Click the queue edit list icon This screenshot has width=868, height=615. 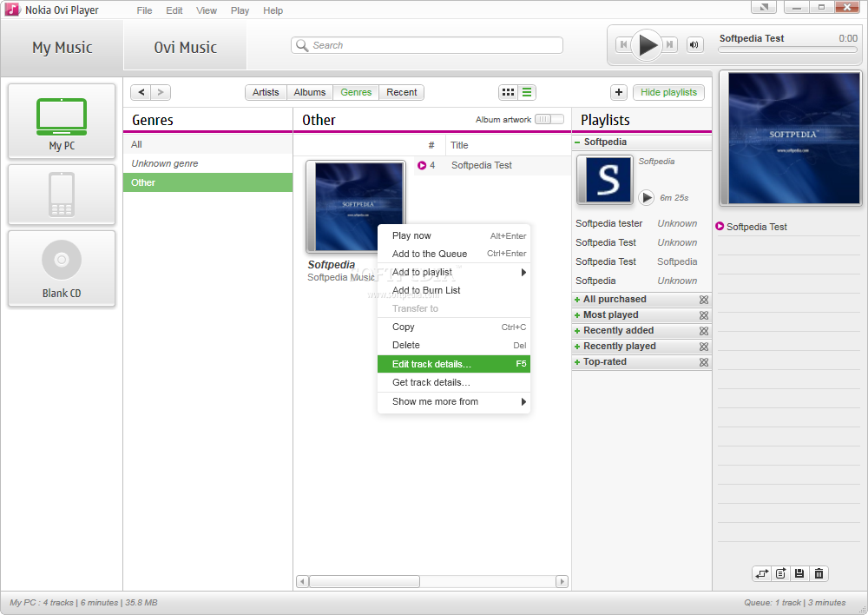[x=780, y=573]
